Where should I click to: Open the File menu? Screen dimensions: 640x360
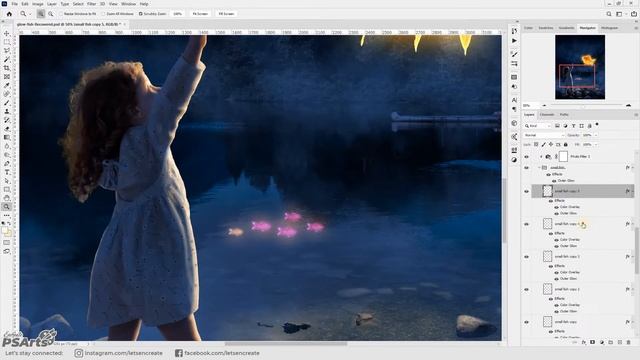[x=14, y=4]
